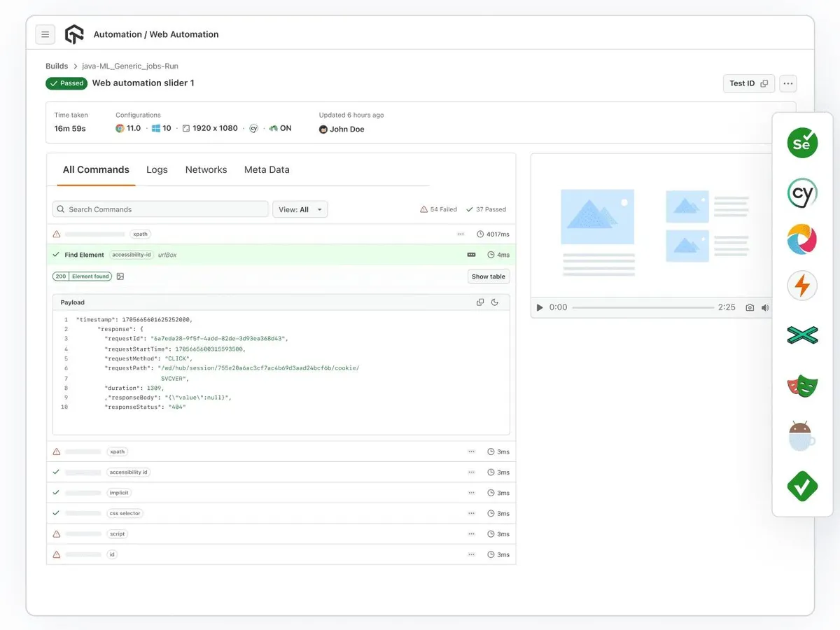Open more options for 4017ms xpath command
Screen dimensions: 840x630
(x=461, y=234)
